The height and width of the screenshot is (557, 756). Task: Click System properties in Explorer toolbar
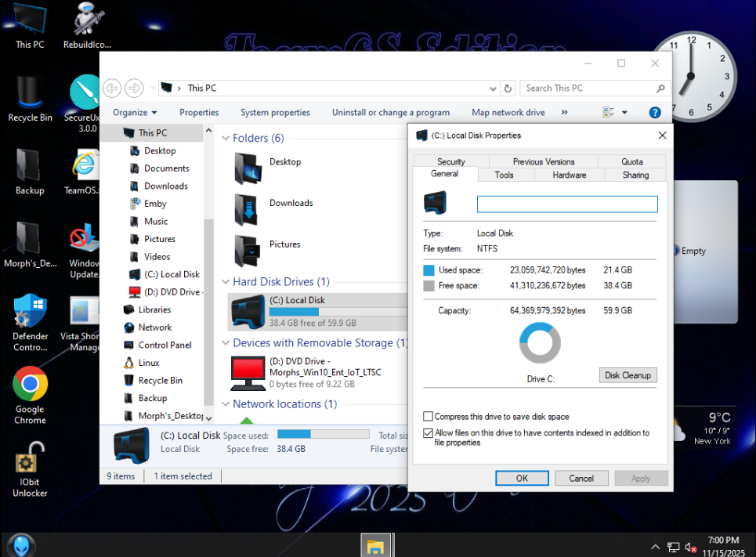pyautogui.click(x=275, y=112)
